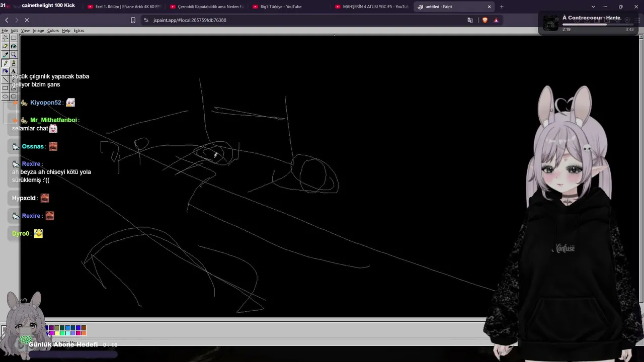Pick the cyan color swatch
644x362 pixels.
67,333
